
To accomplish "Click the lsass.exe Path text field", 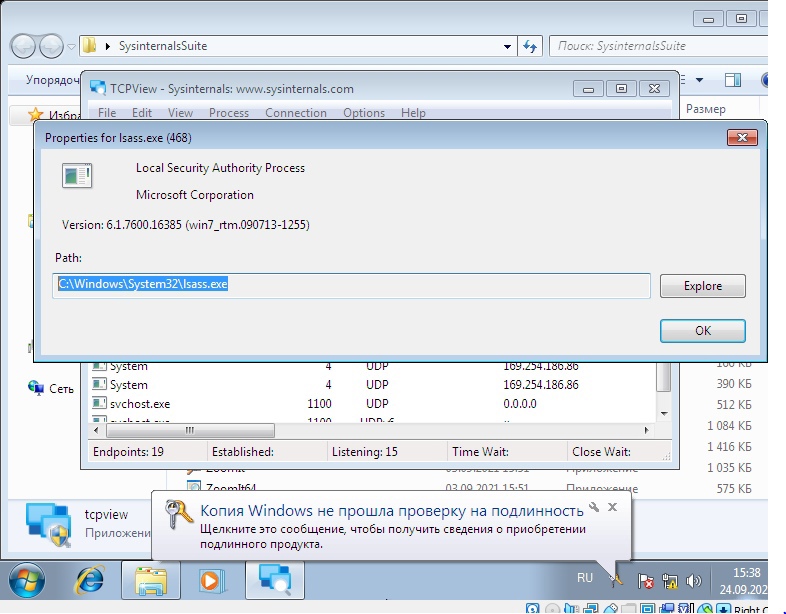I will 351,286.
